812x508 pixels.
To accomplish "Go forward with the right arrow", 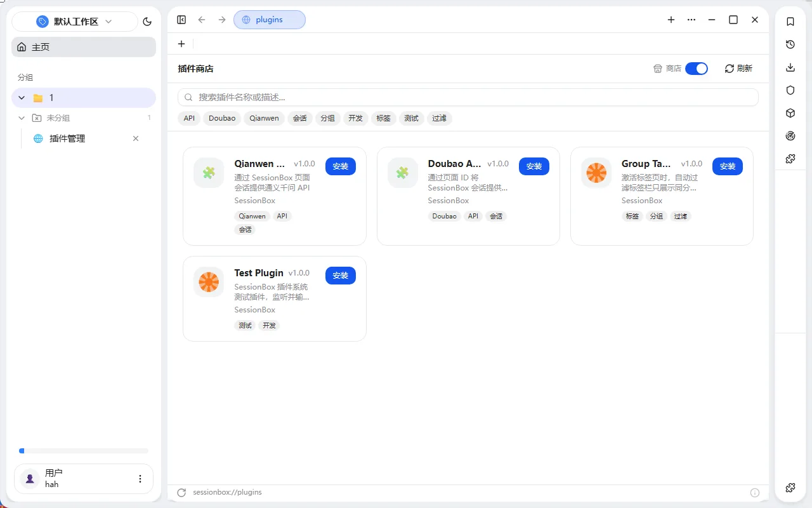I will 222,20.
